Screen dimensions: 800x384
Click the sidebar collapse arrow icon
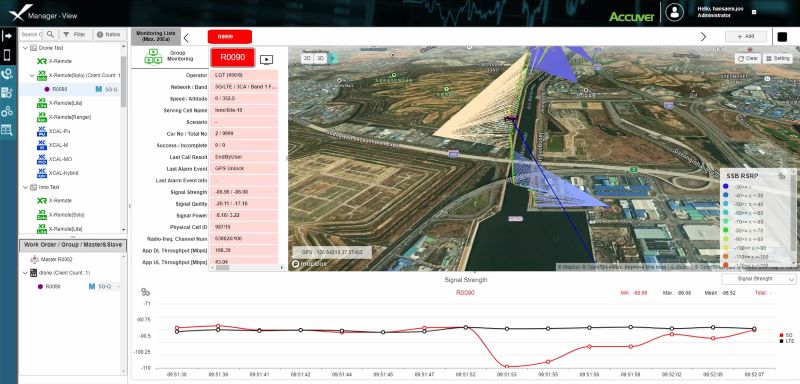click(7, 36)
